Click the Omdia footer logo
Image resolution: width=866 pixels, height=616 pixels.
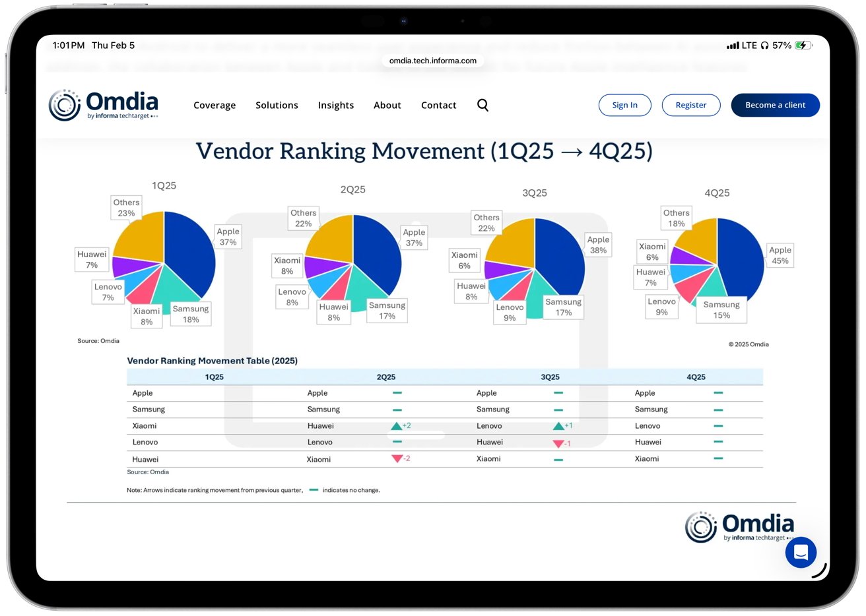(739, 528)
